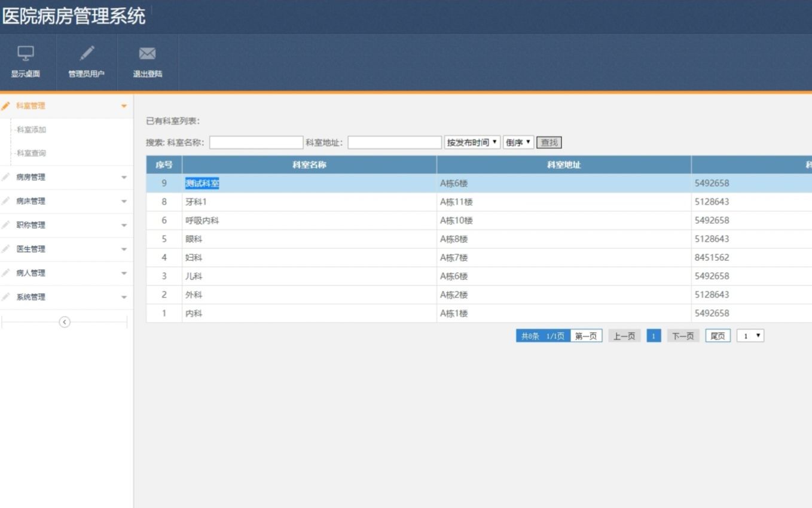The width and height of the screenshot is (812, 508).
Task: Focus the 科室名称 search field
Action: [256, 142]
